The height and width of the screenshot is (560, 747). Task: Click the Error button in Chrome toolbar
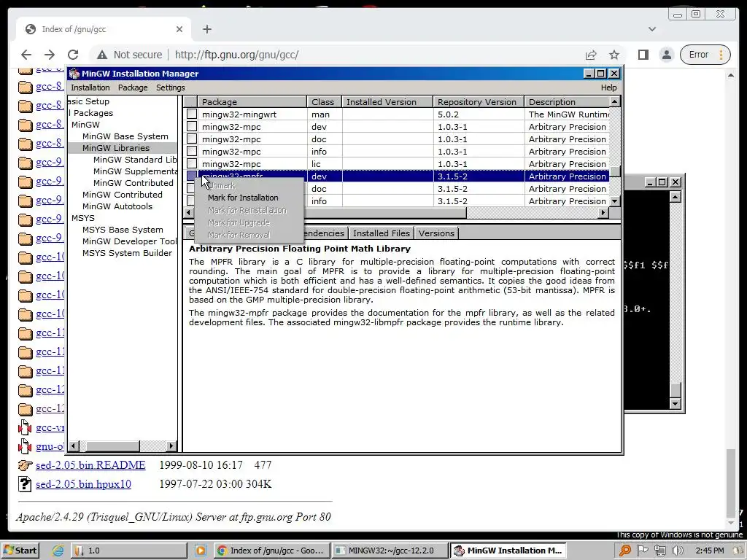tap(705, 55)
